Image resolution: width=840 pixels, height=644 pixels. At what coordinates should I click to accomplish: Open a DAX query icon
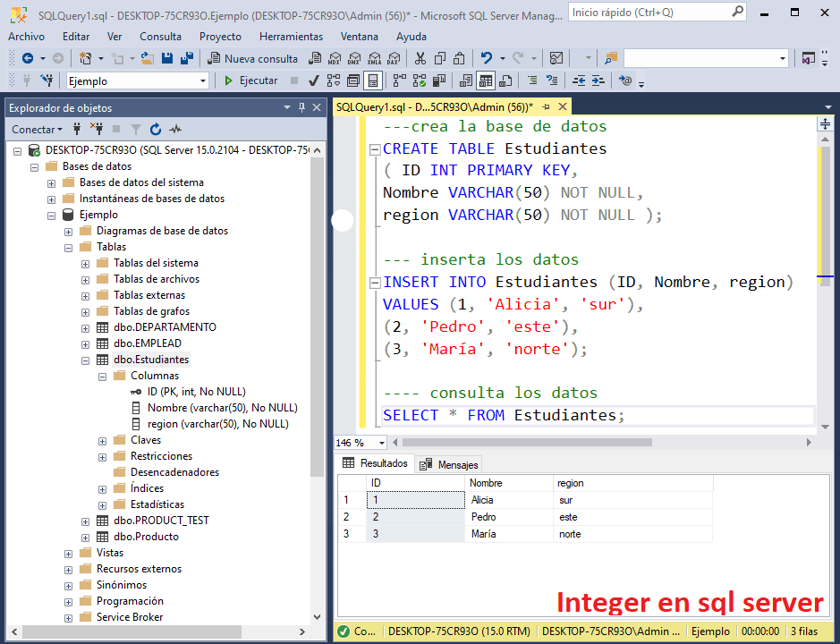coord(394,58)
